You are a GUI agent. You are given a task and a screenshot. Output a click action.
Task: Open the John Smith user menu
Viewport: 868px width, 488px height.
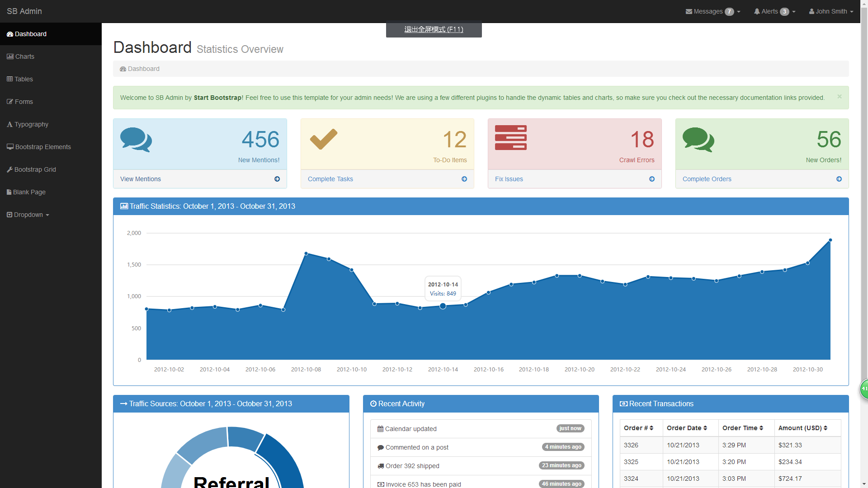(831, 11)
